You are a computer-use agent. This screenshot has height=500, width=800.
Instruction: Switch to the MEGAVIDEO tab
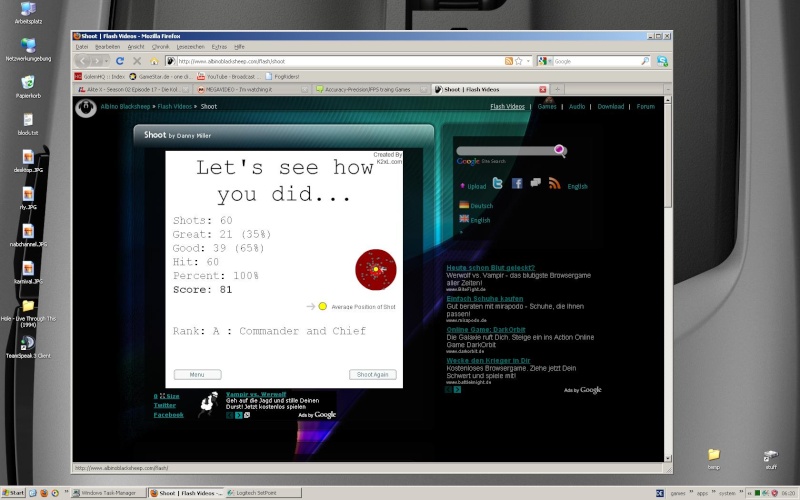(253, 89)
